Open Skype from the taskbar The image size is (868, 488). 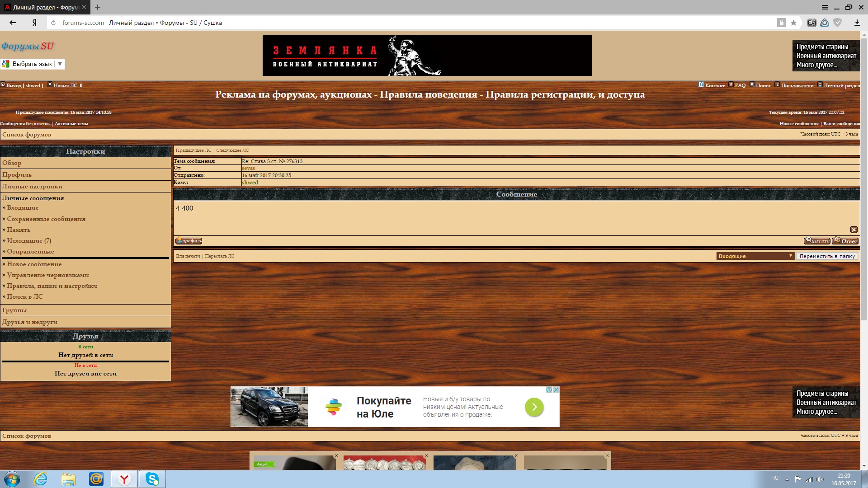coord(152,479)
